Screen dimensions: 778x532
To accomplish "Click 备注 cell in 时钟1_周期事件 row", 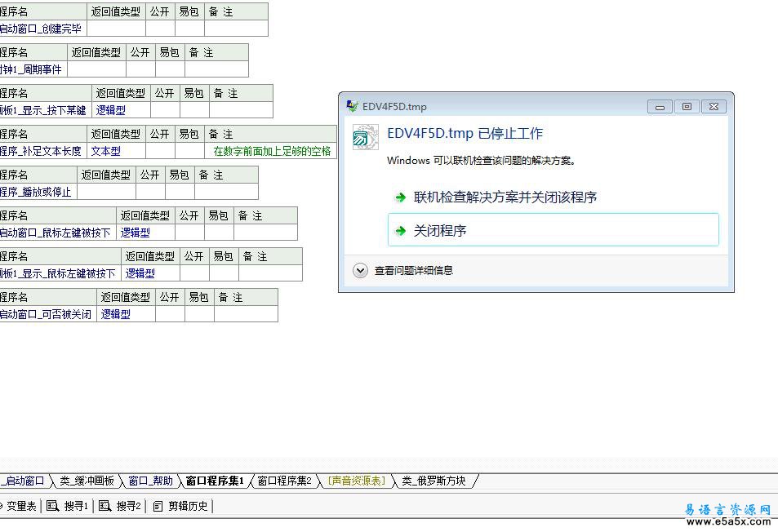I will pos(217,69).
